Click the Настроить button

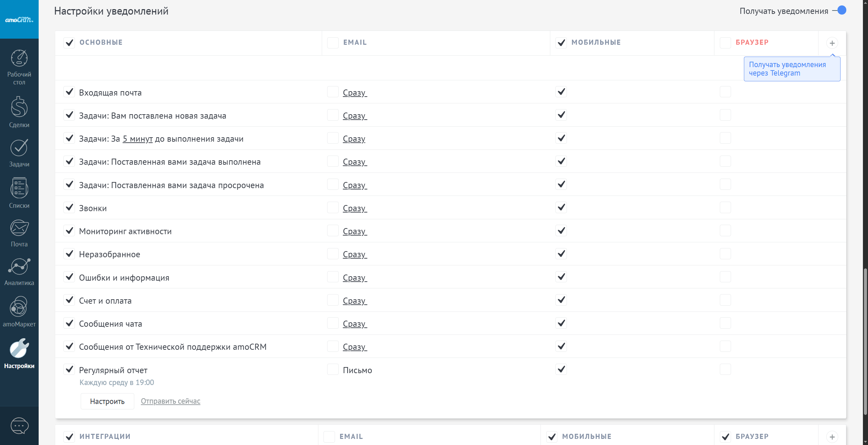point(107,401)
